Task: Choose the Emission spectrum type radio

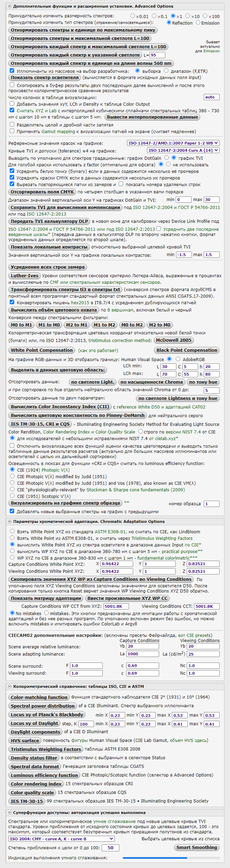Action: click(x=198, y=23)
